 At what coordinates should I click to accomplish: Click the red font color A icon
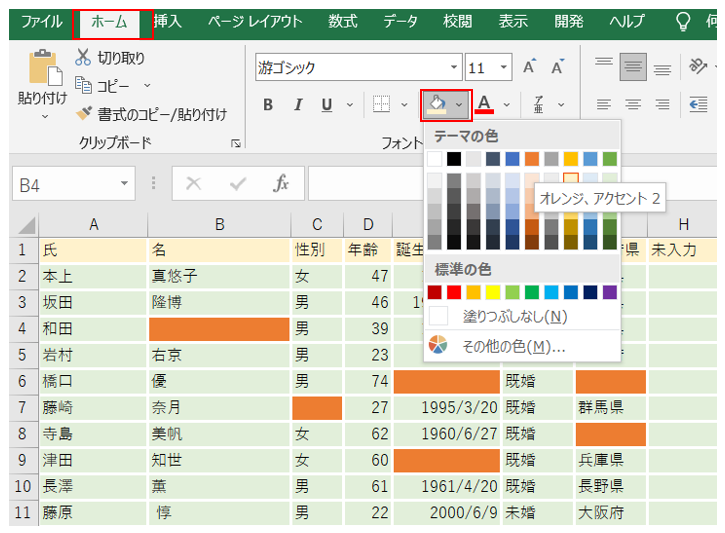coord(485,104)
